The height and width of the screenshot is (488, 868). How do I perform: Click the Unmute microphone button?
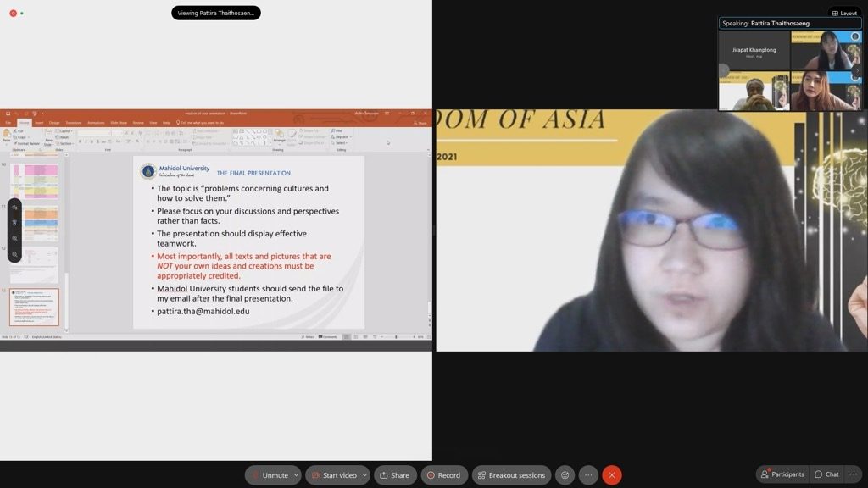click(270, 475)
